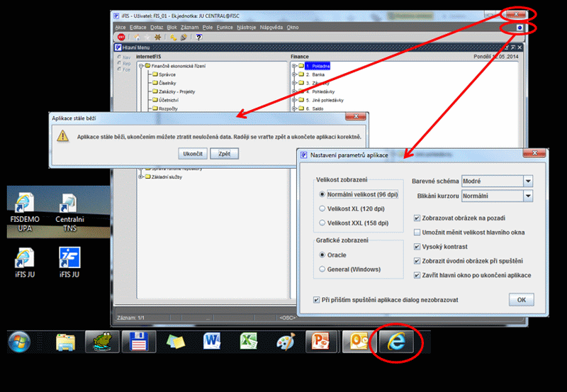Click the Windows Start orb
Screen dimensions: 567x392
coord(19,342)
